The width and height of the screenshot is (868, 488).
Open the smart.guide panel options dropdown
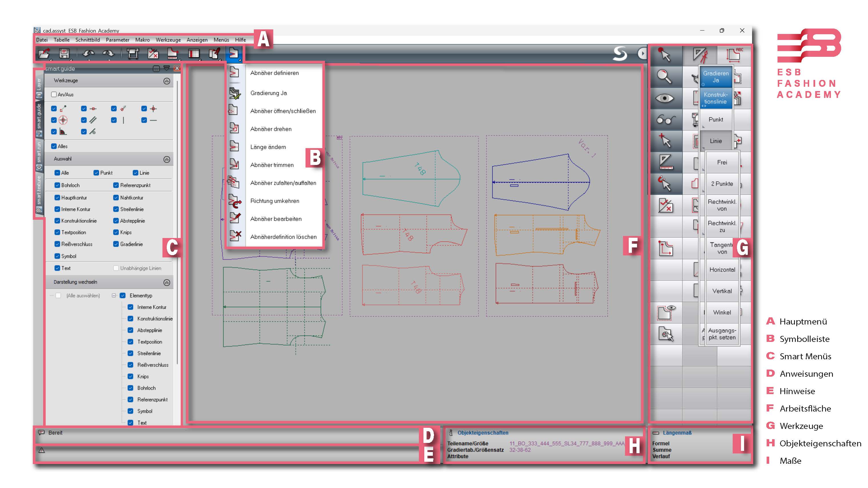[166, 68]
